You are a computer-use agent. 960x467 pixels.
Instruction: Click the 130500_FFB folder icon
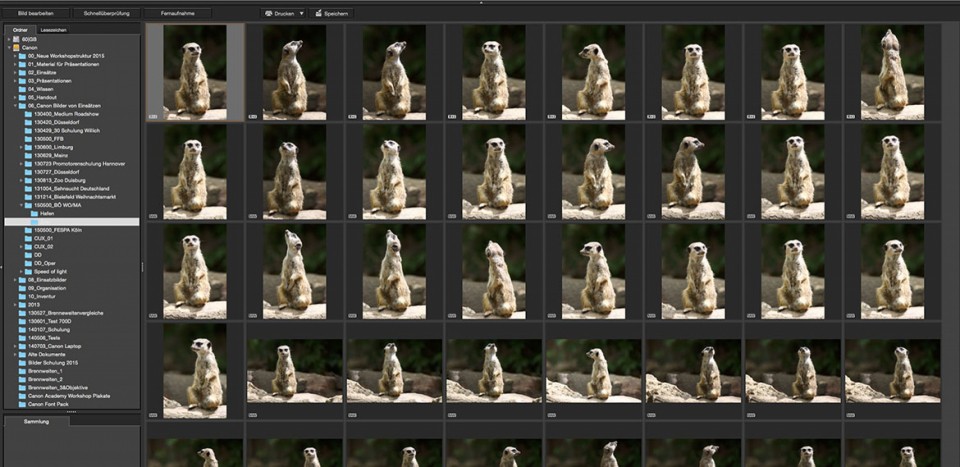coord(28,139)
